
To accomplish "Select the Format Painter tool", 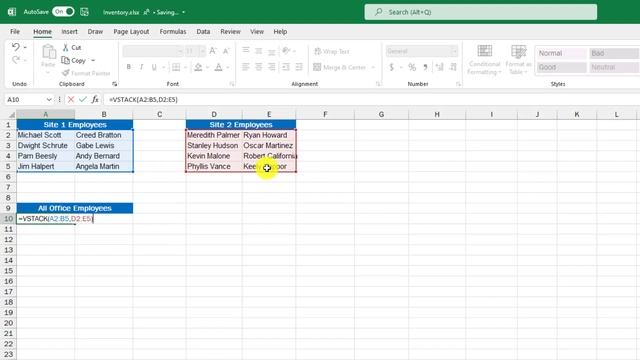I will [x=86, y=73].
